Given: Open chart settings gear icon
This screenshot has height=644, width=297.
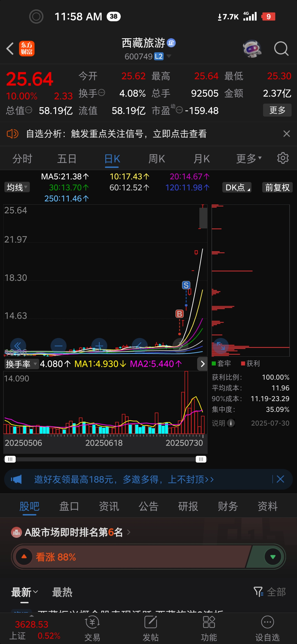Looking at the screenshot, I should 283,158.
